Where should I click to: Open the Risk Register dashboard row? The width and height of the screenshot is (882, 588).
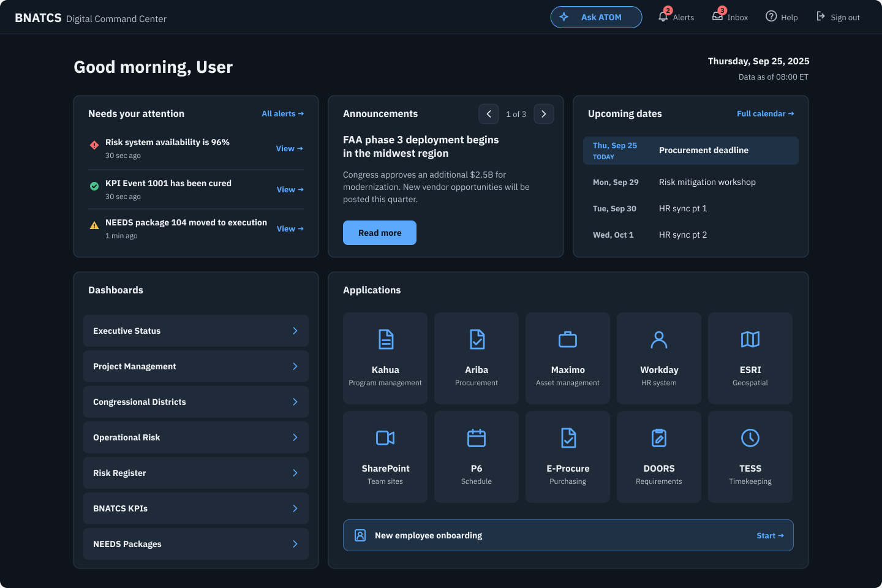(196, 473)
